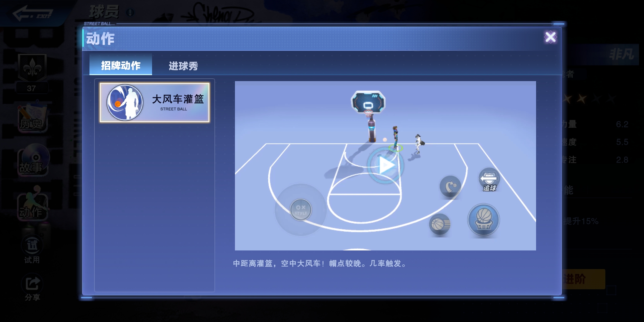
Task: Stay on the 招牌动作 tab
Action: tap(121, 65)
